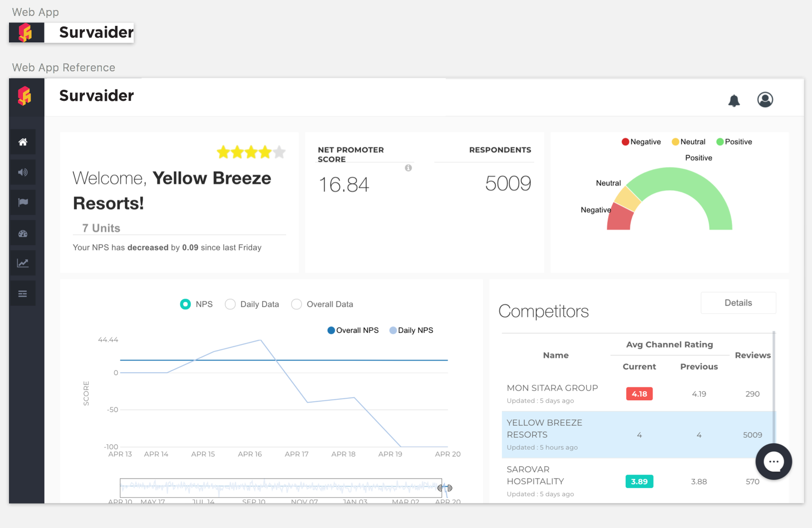Open the Competitors Details button
812x528 pixels.
[x=738, y=303]
